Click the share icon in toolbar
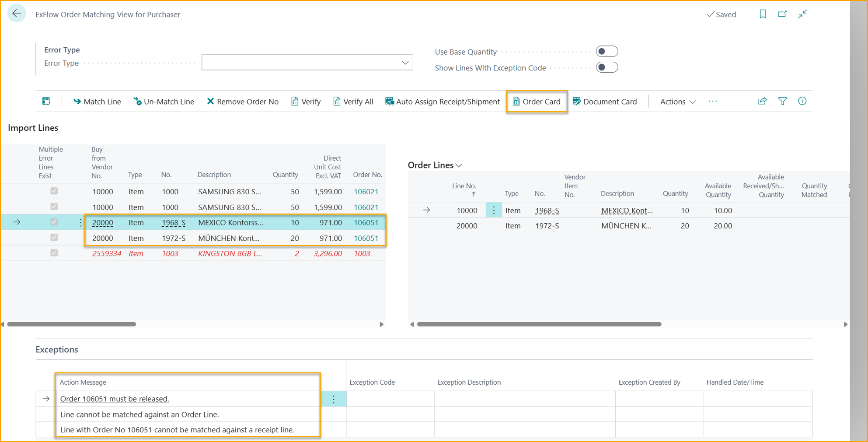The height and width of the screenshot is (442, 868). [x=762, y=101]
